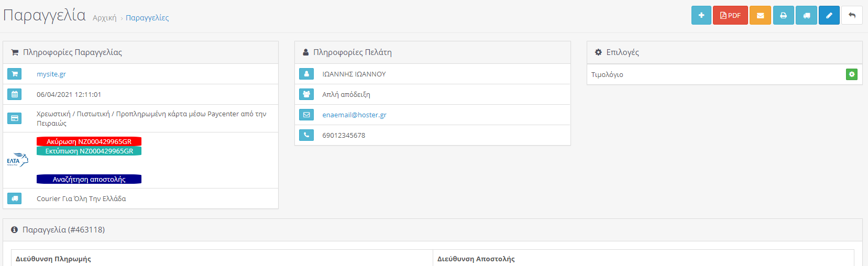
Task: Print order using printer icon
Action: tap(784, 15)
